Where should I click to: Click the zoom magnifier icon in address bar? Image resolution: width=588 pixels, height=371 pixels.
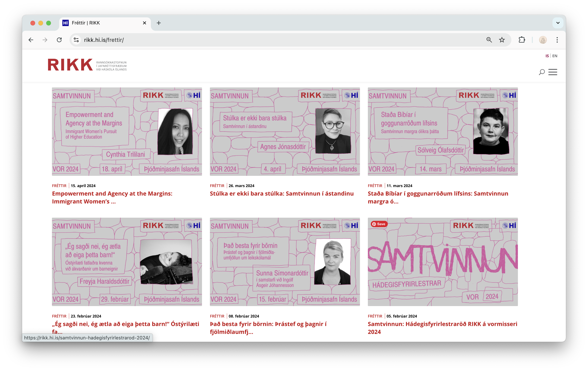[489, 40]
